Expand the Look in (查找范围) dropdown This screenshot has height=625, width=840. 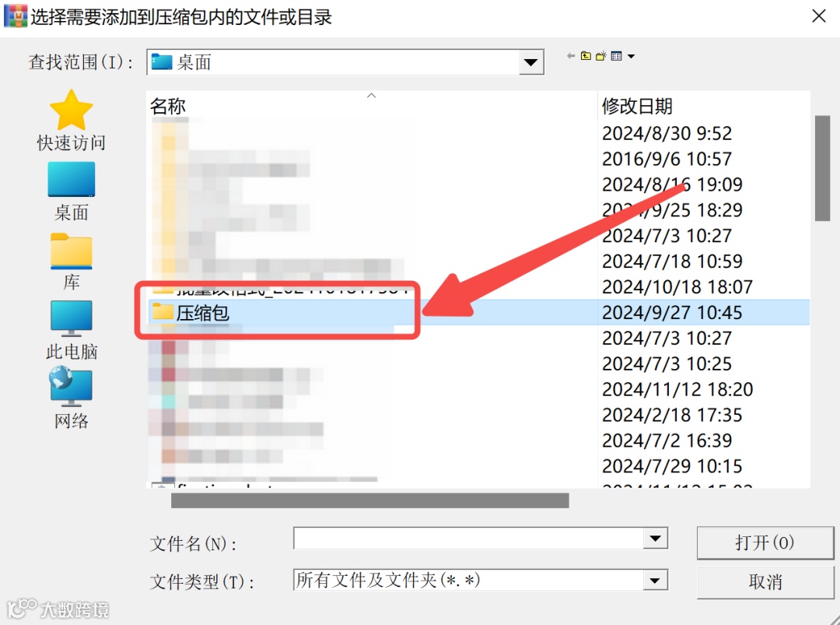pos(531,62)
